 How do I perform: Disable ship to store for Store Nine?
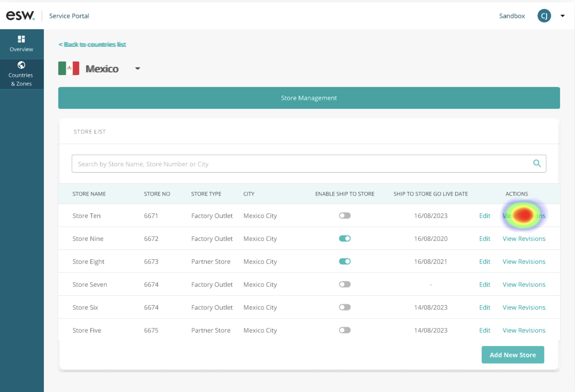click(x=344, y=239)
